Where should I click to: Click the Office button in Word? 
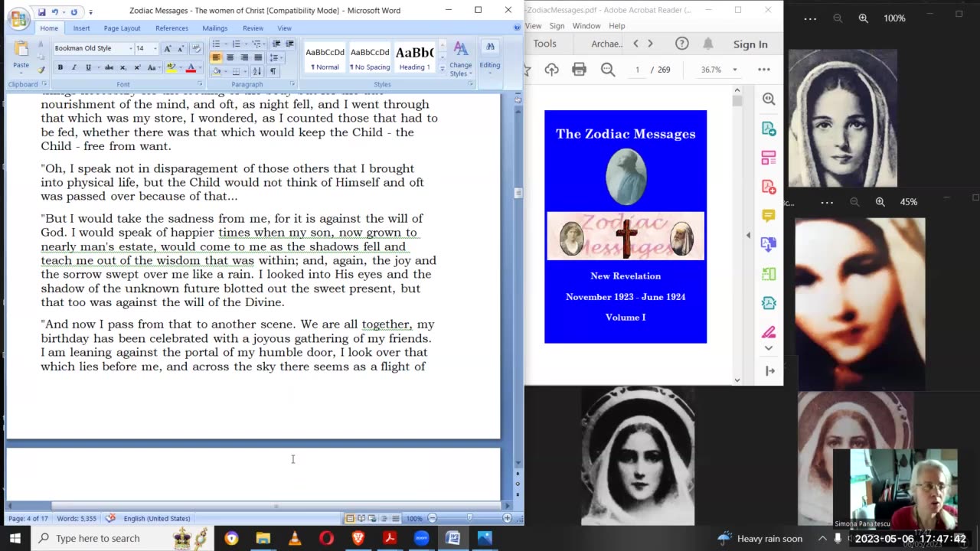pos(18,18)
